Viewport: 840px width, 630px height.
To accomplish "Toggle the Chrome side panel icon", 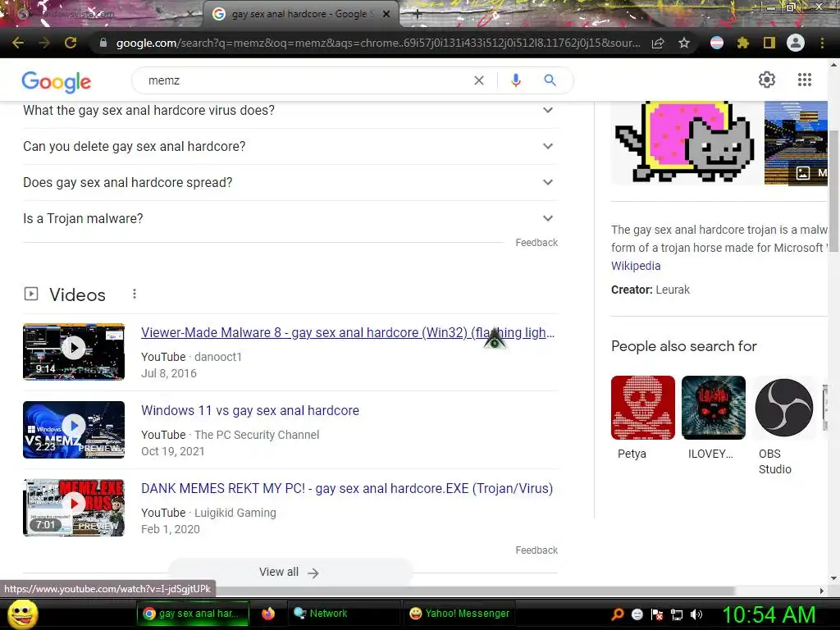I will [x=769, y=43].
